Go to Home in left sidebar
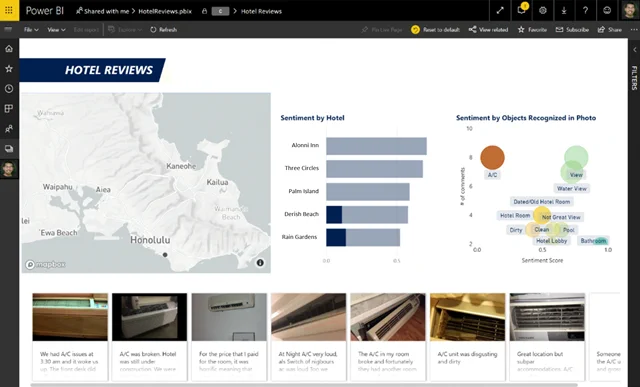This screenshot has width=640, height=387. [x=9, y=49]
